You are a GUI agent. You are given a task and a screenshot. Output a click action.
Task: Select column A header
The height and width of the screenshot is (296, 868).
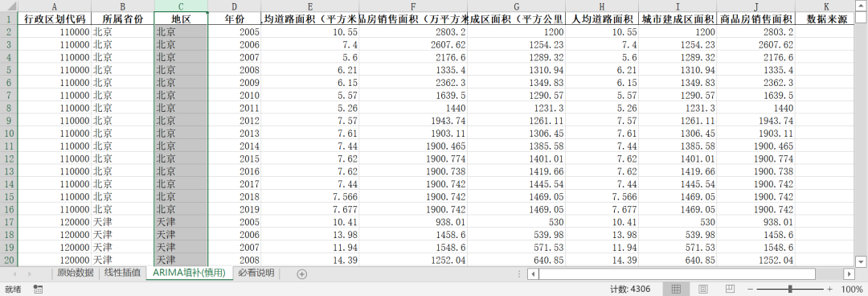point(55,6)
